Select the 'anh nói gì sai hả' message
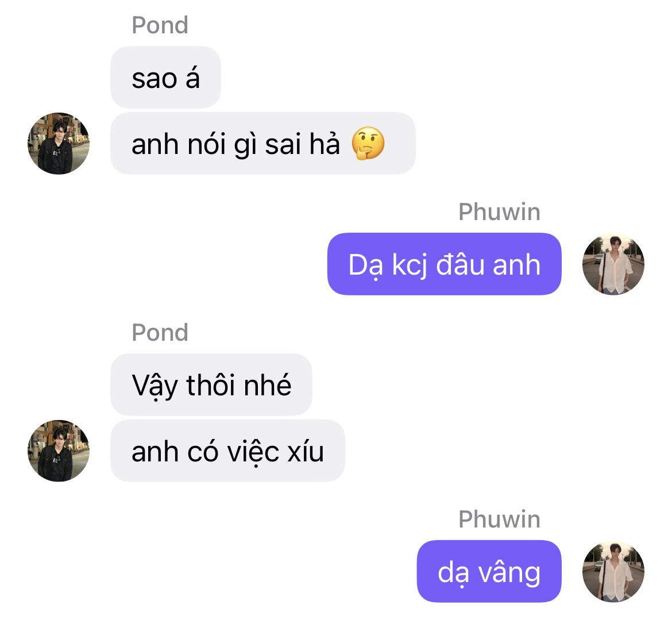 click(262, 144)
